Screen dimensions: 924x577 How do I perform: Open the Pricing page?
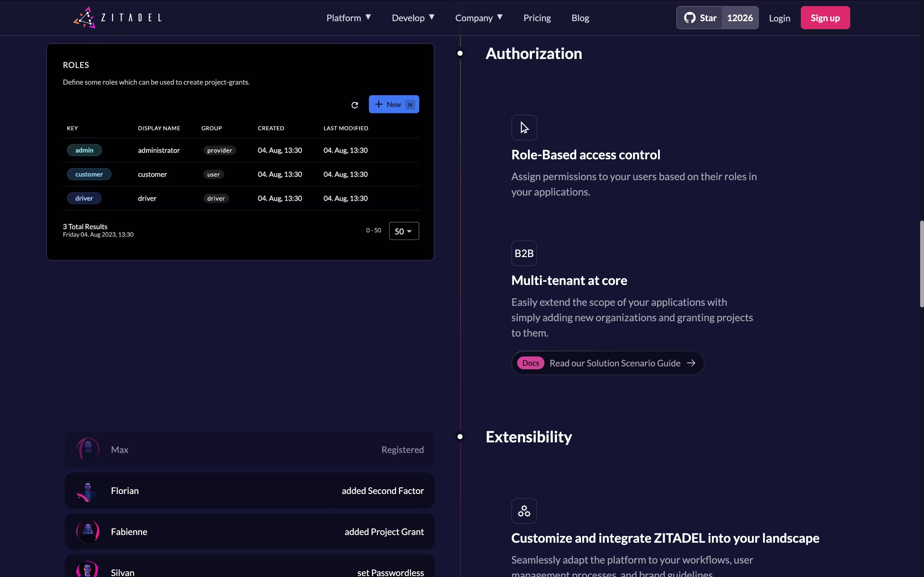pyautogui.click(x=537, y=18)
